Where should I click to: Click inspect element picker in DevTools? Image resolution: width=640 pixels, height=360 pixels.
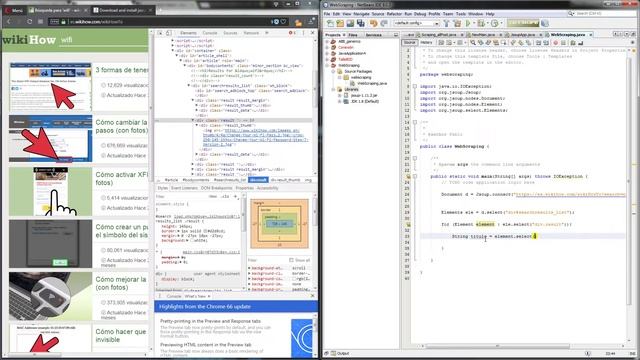coord(160,33)
